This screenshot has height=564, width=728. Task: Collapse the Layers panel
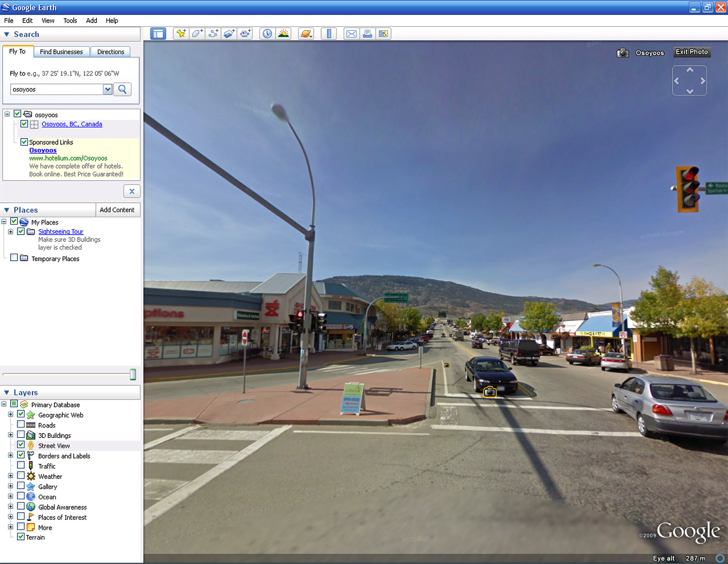pos(6,392)
